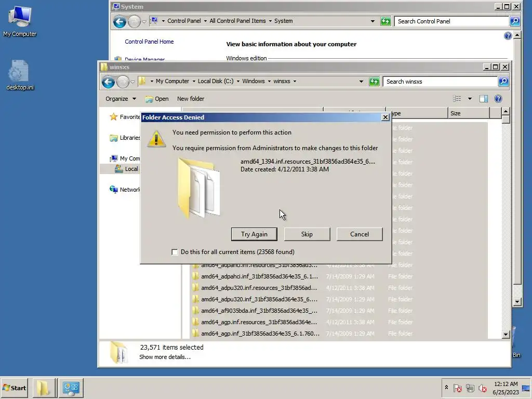Select the desktop.ini file icon
Viewport: 532px width, 399px height.
tap(20, 75)
